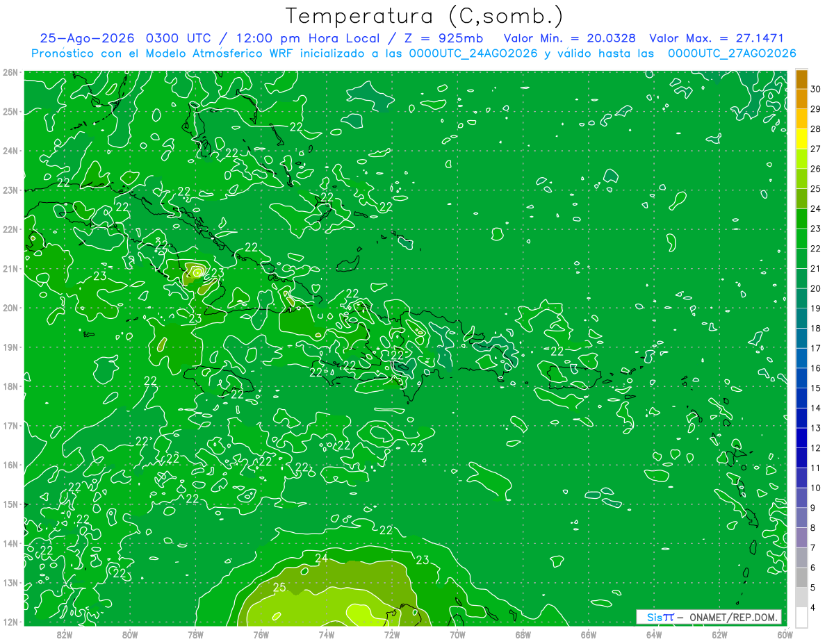834x644 pixels.
Task: Click the '0000UTC_27AGO2026' valid-until time
Action: tap(732, 53)
